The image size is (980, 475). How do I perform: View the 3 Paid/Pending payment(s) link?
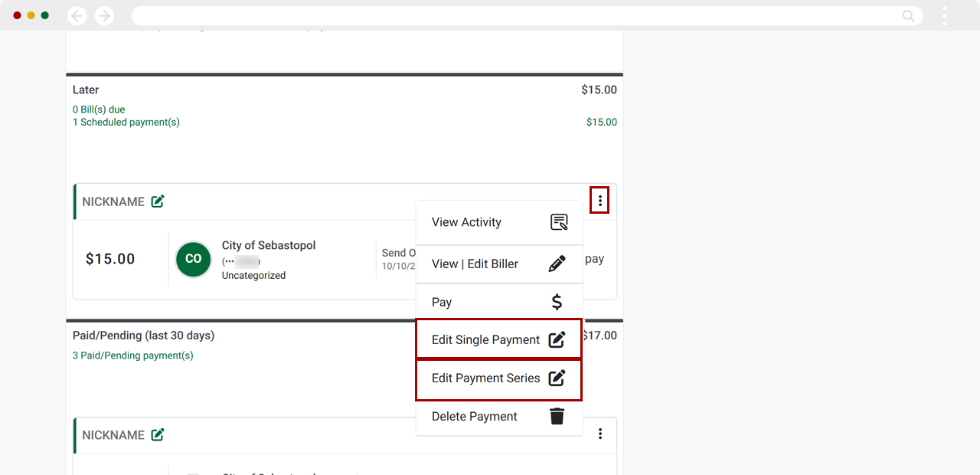pos(132,355)
